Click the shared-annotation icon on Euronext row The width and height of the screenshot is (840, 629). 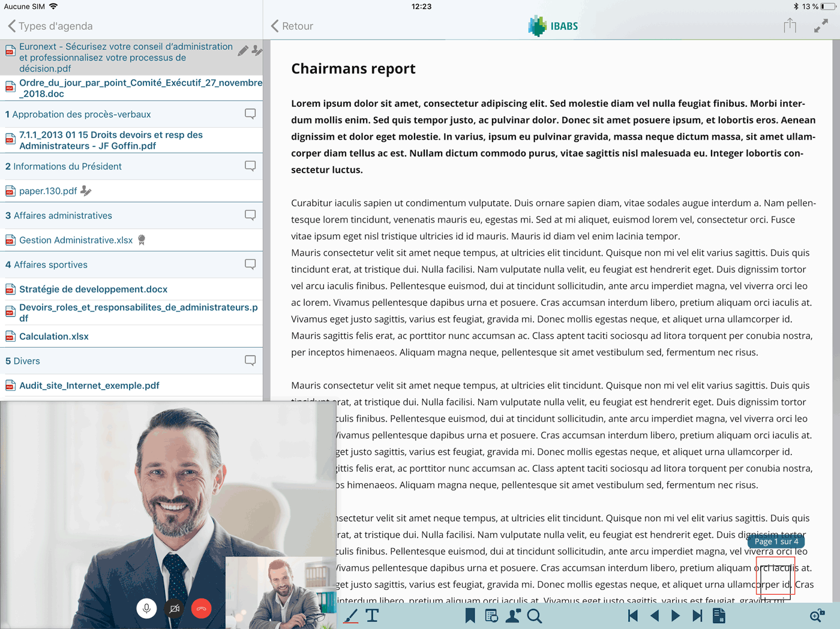pos(257,51)
